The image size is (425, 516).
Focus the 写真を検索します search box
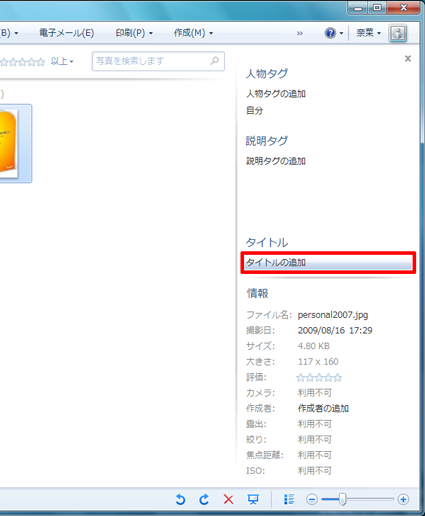point(158,61)
